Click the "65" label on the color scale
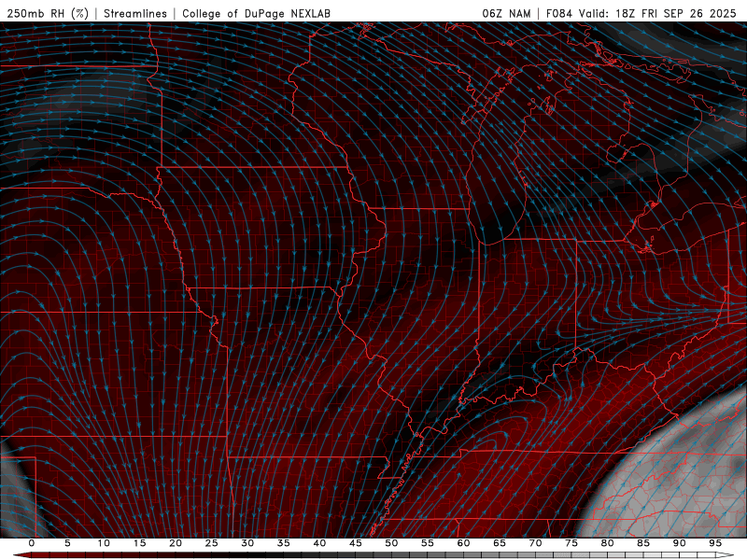The height and width of the screenshot is (560, 747). [500, 543]
